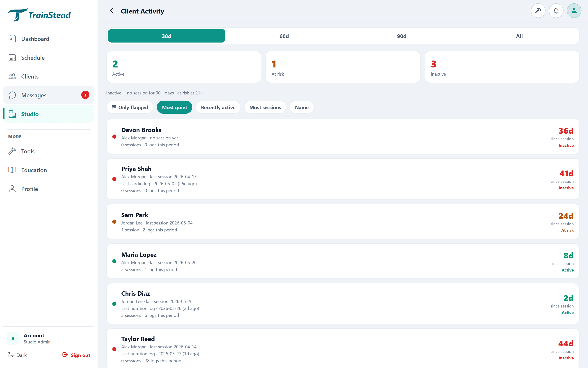Click the flag icon in Only flagged
This screenshot has width=588, height=368.
point(114,107)
